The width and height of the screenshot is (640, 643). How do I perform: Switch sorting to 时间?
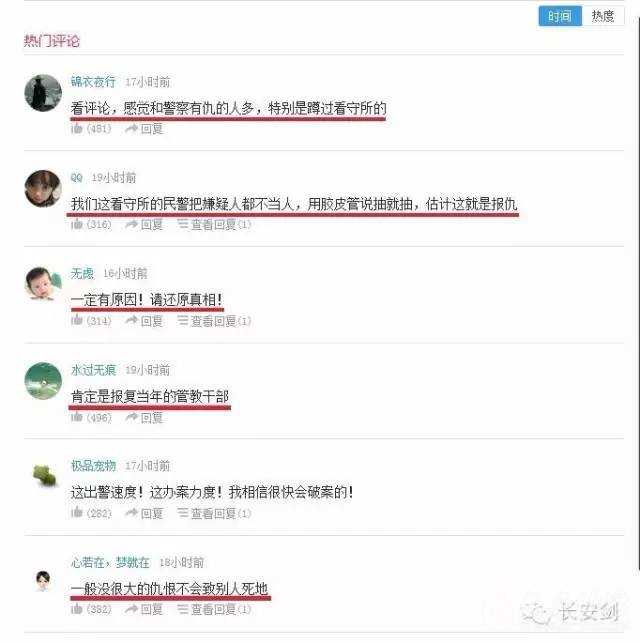pyautogui.click(x=560, y=16)
